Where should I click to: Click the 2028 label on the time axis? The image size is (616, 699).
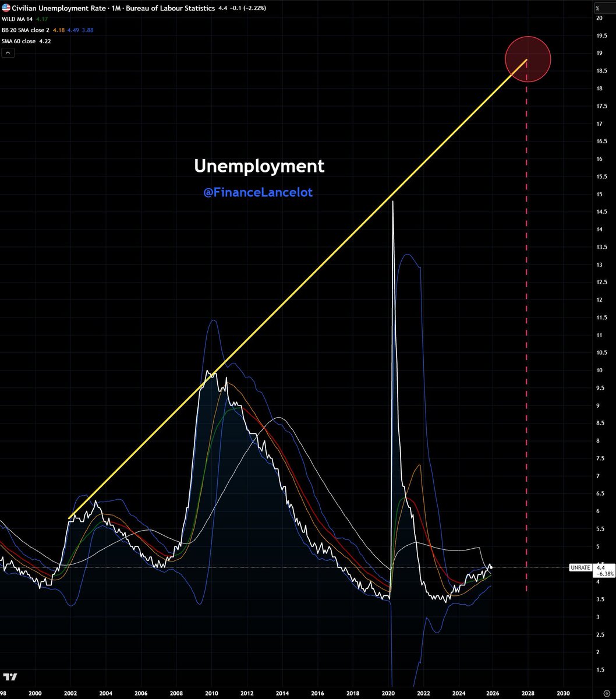coord(528,694)
